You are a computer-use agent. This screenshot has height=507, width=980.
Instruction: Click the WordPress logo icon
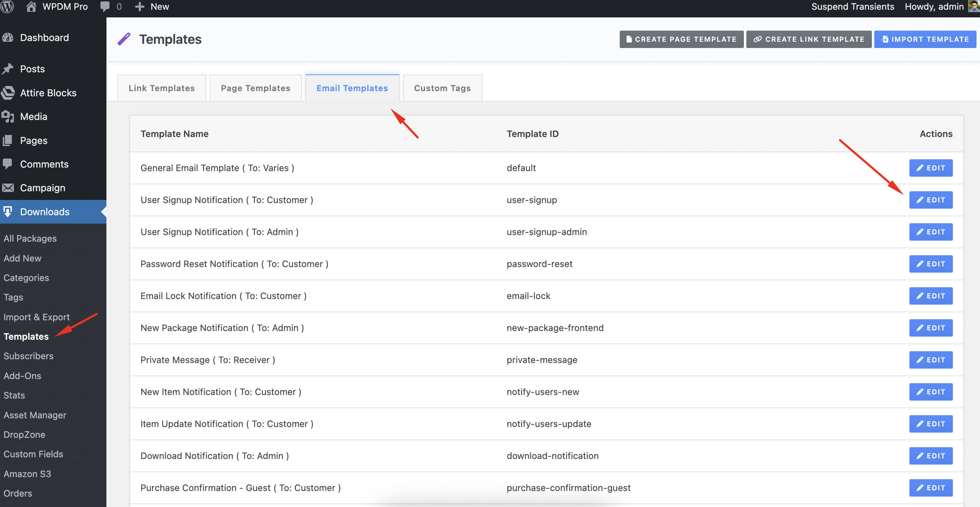click(x=7, y=7)
